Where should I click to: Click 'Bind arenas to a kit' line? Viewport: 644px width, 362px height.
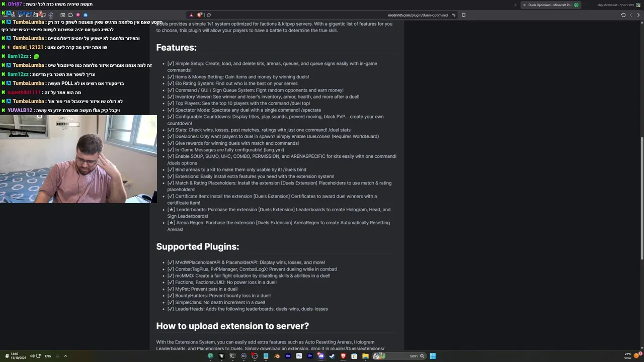pyautogui.click(x=237, y=170)
